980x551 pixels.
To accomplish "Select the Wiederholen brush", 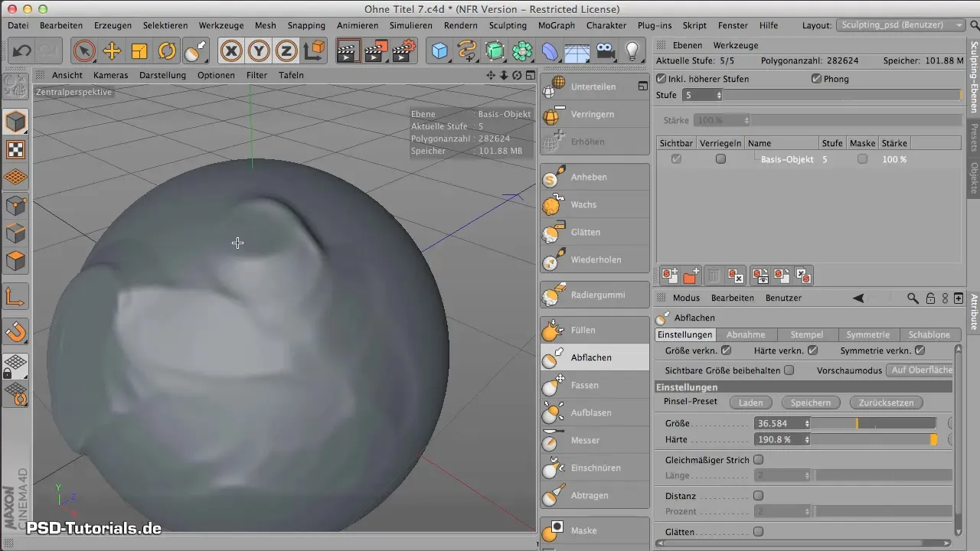I will [x=594, y=259].
